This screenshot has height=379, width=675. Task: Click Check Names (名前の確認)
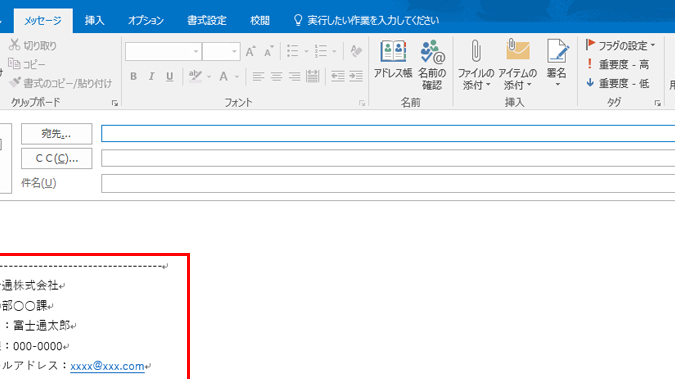[432, 65]
